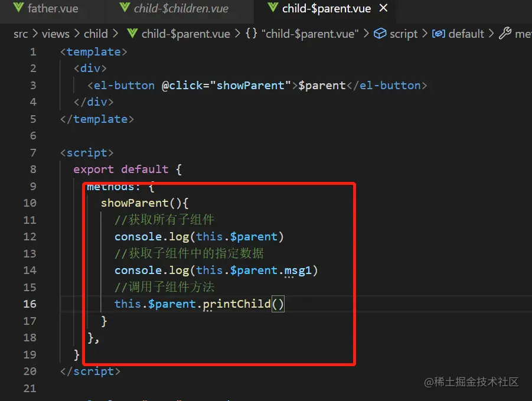Image resolution: width=532 pixels, height=401 pixels.
Task: Click the $parent button label text on line 3
Action: (322, 86)
